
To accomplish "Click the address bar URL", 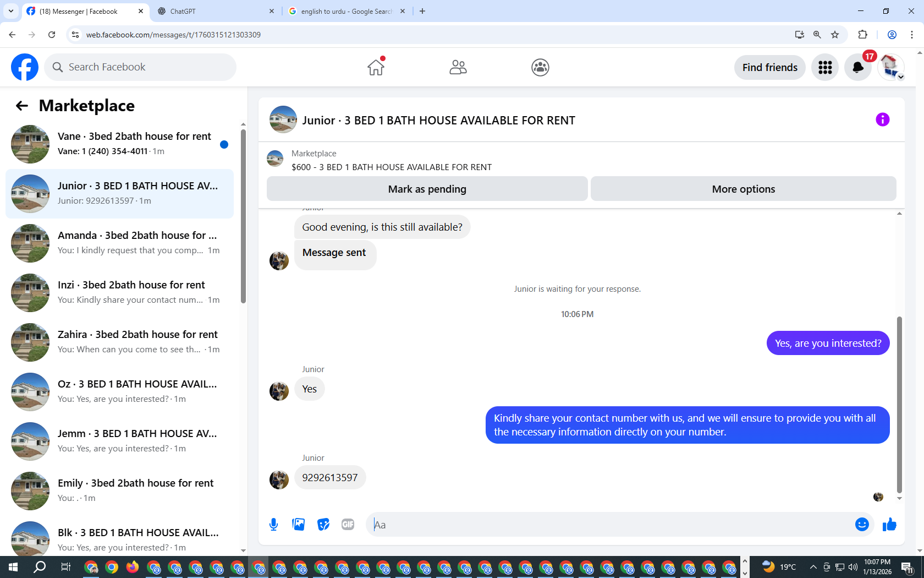I will pyautogui.click(x=173, y=35).
